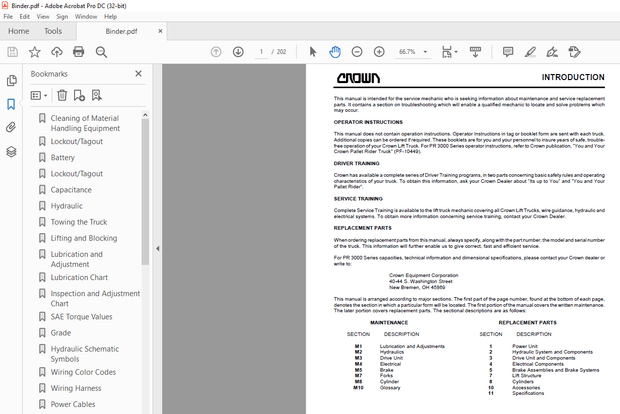Screen dimensions: 620x414
Task: Open the fit page scrolling options icon
Action: point(449,52)
